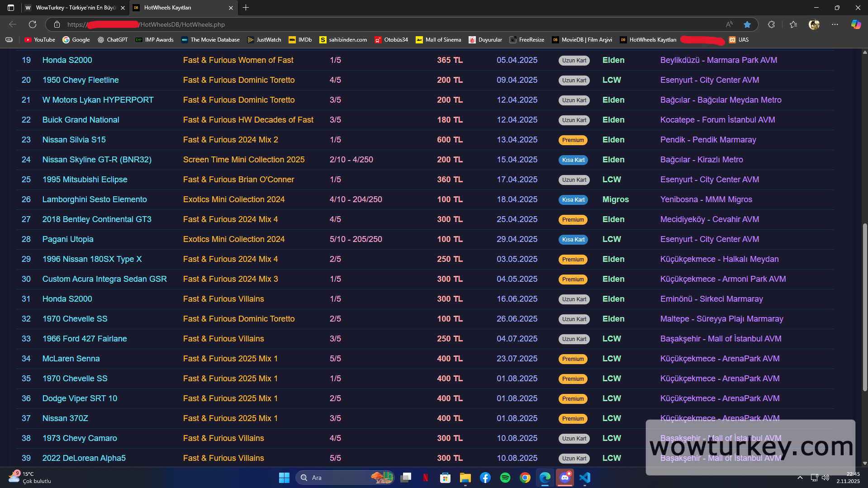Expand the system tray hidden icons chevron
Viewport: 868px width, 488px height.
coord(800,478)
